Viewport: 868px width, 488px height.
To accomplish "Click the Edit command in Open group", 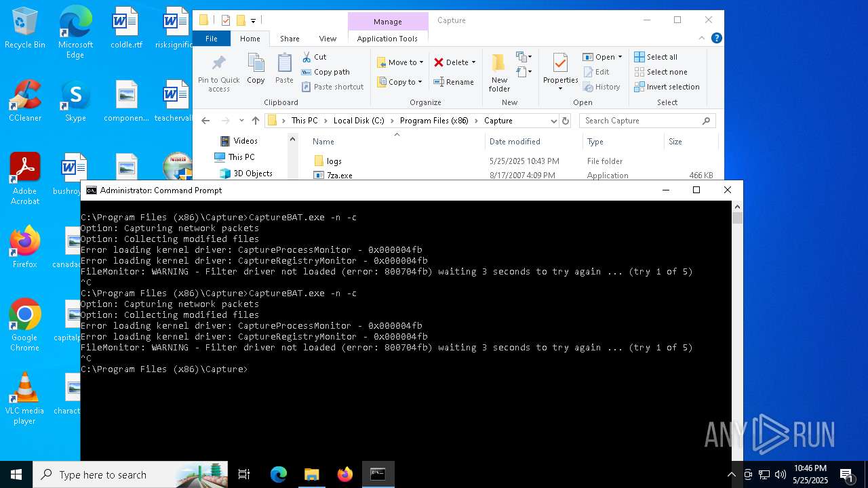I will 595,72.
